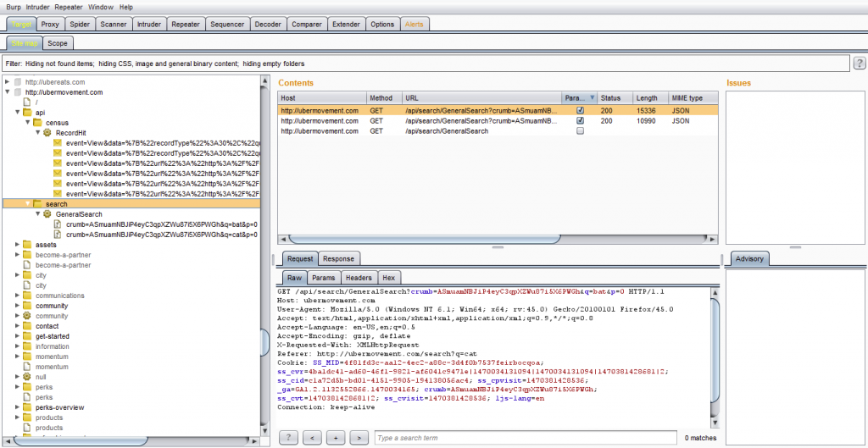Screen dimensions: 868x448
Task: Click the site map tree vertical scrollbar thumb
Action: tap(264, 344)
